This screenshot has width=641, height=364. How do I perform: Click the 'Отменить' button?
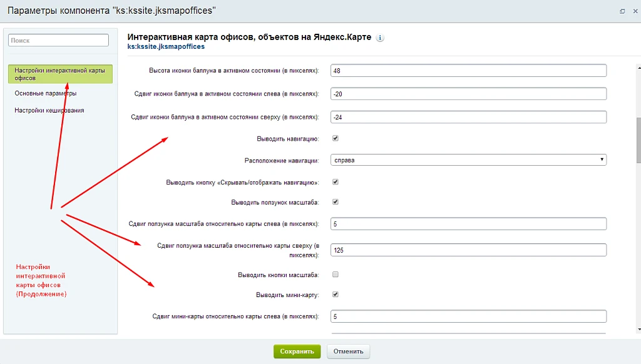[x=348, y=351]
